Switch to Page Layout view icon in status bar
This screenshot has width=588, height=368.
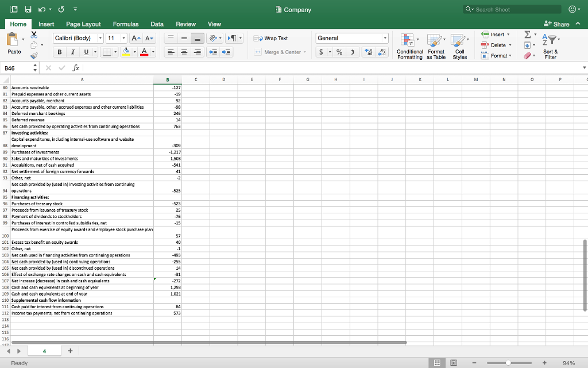pos(454,363)
